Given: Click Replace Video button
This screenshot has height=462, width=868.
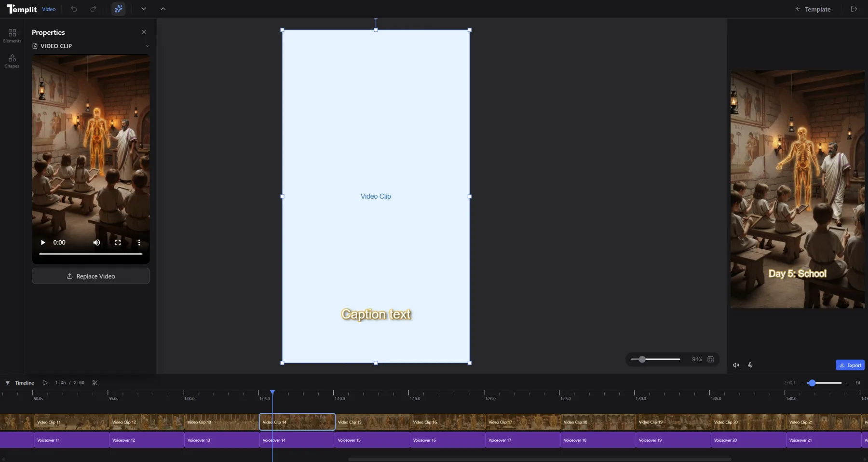Looking at the screenshot, I should point(91,276).
